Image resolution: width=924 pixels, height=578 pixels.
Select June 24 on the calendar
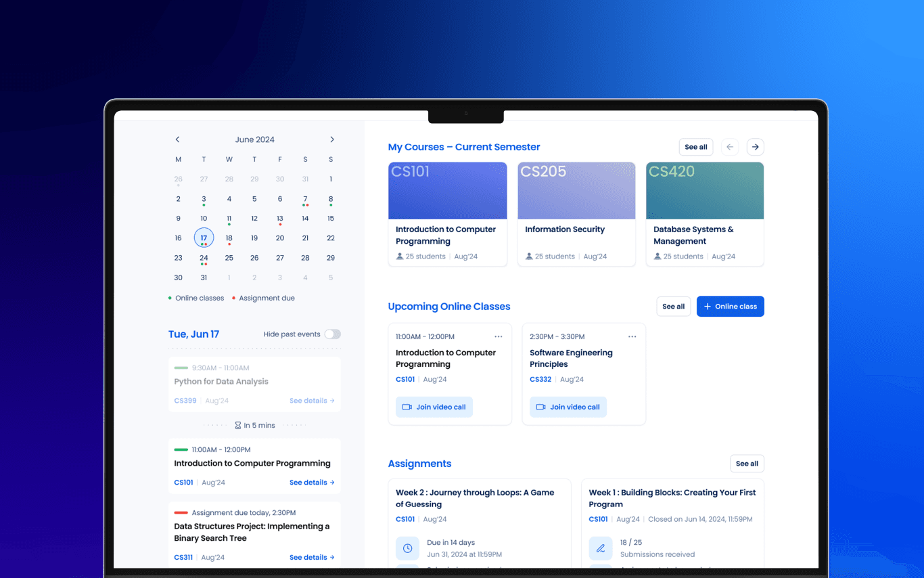[x=204, y=258]
